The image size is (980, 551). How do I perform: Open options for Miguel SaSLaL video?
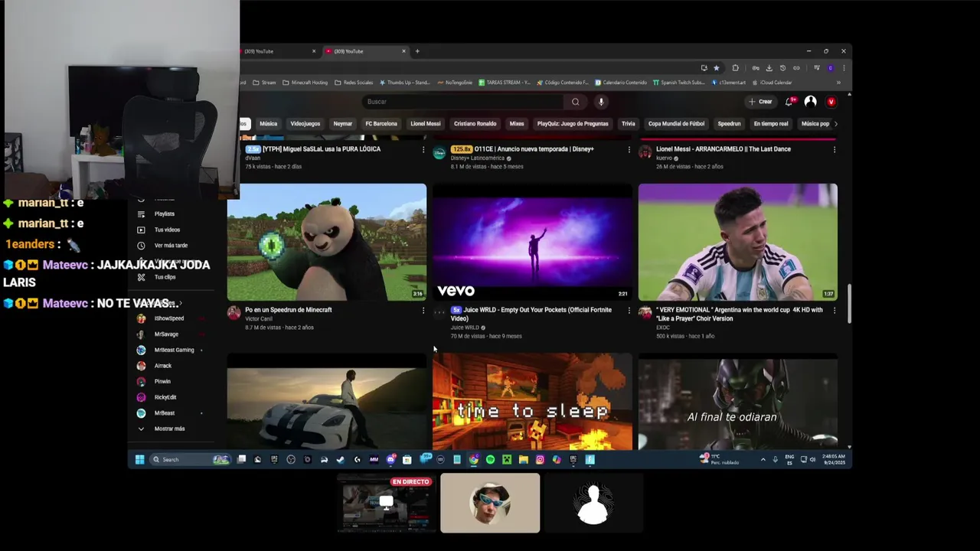pyautogui.click(x=423, y=150)
